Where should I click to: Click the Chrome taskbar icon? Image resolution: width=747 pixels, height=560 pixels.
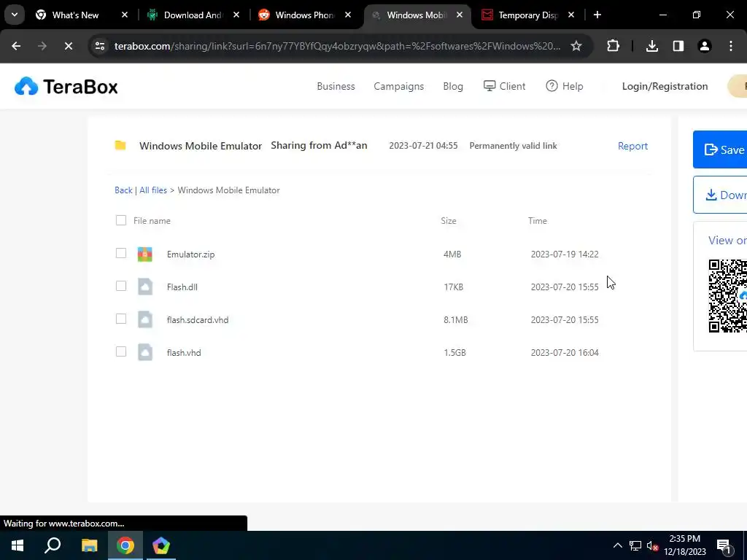pos(125,545)
